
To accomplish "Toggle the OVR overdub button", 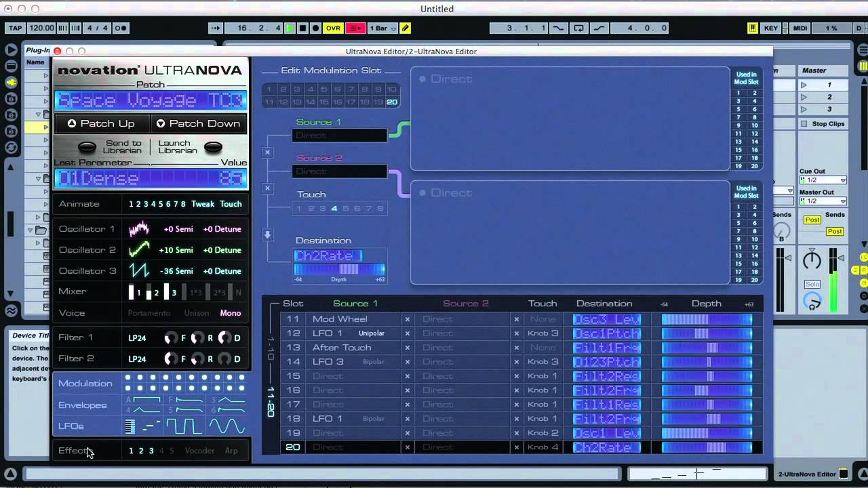I will coord(333,28).
